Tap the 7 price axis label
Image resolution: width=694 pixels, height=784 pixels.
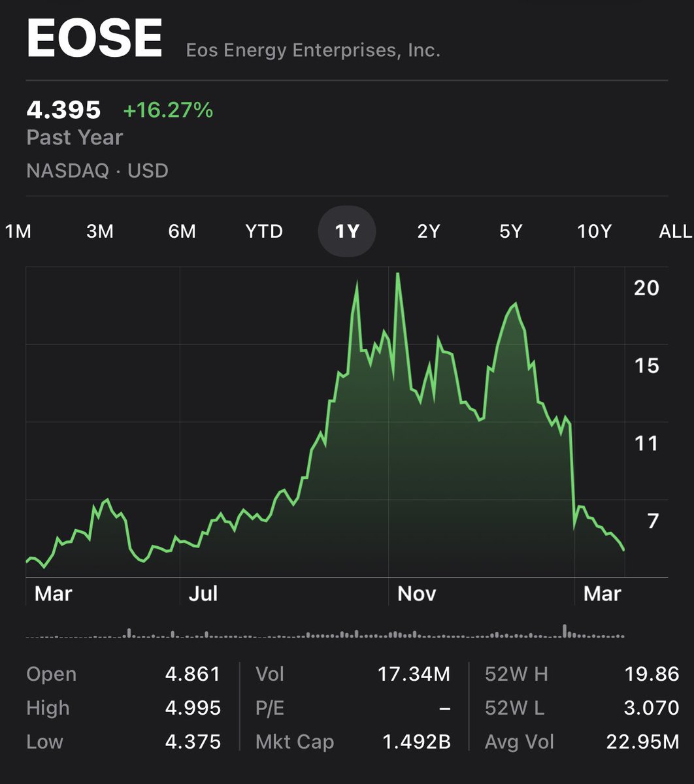point(653,521)
